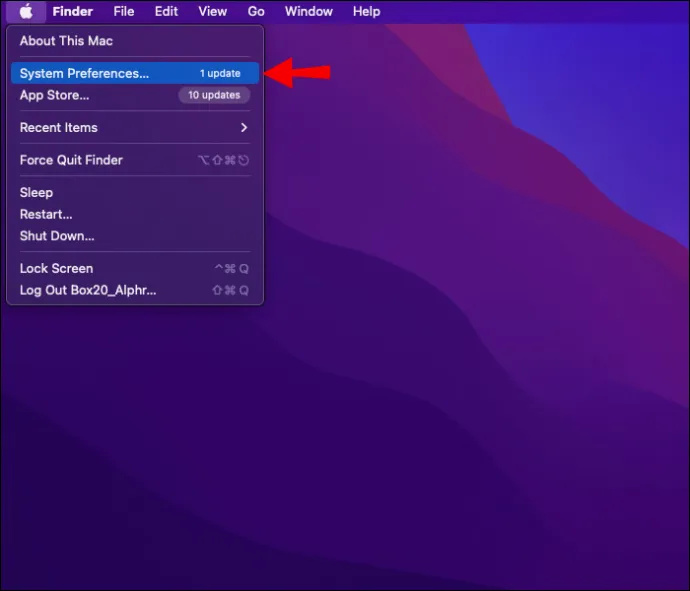
Task: Open the Window menu
Action: pos(308,11)
